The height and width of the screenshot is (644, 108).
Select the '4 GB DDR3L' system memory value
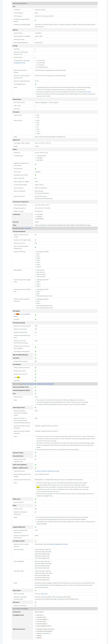click(x=38, y=33)
